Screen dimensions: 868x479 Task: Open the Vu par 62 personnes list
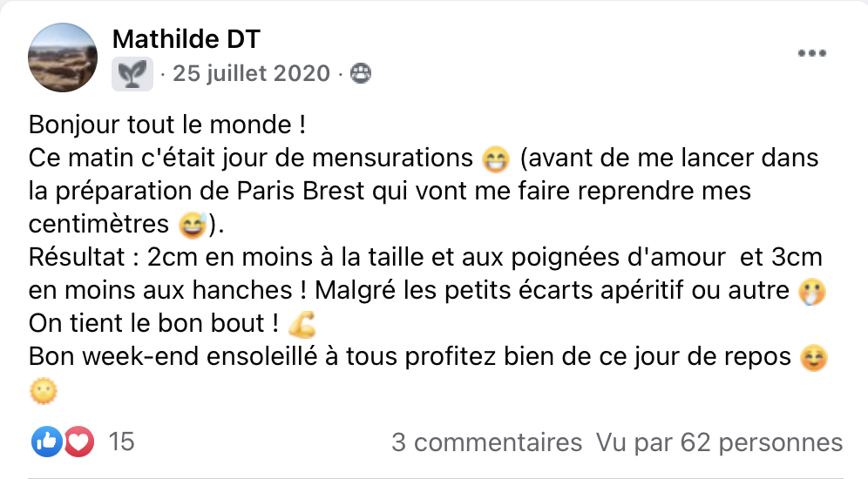pos(720,442)
